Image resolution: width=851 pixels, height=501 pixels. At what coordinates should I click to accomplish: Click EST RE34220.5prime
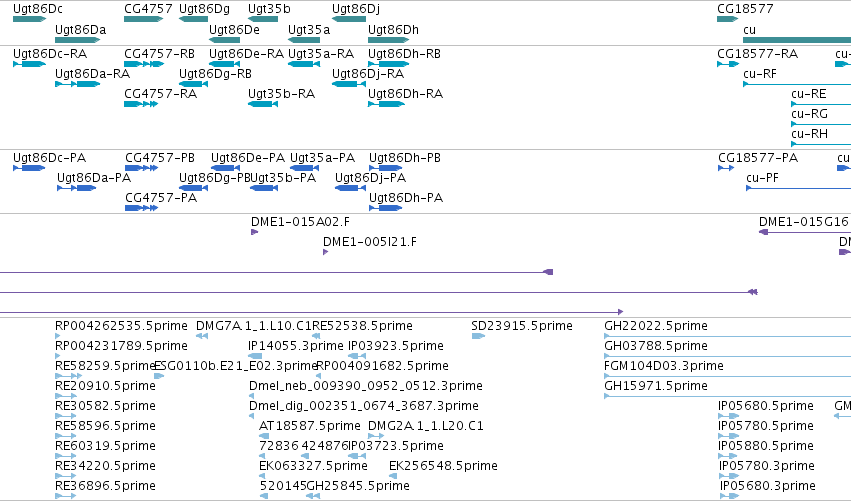tap(66, 476)
